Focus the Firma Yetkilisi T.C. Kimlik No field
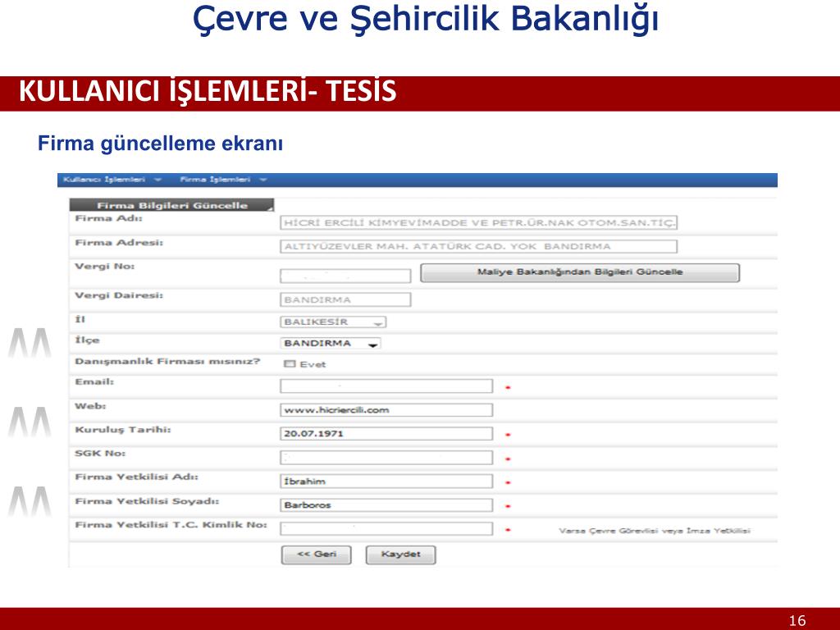 (386, 529)
